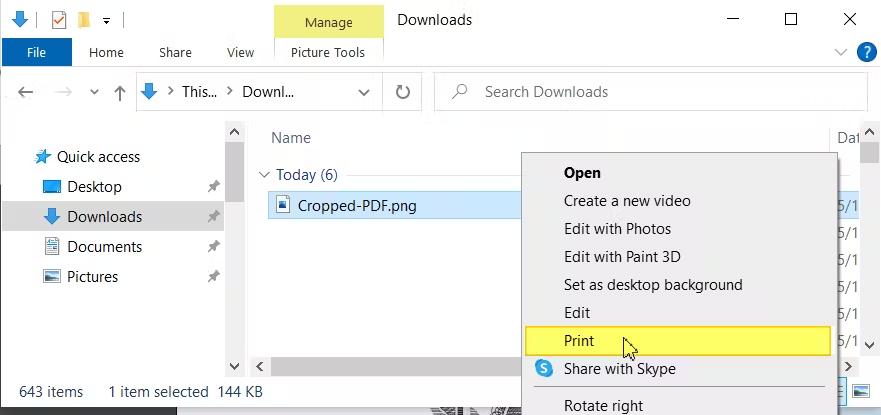
Task: Open the Quick Access Toolbar customize arrow
Action: point(106,20)
